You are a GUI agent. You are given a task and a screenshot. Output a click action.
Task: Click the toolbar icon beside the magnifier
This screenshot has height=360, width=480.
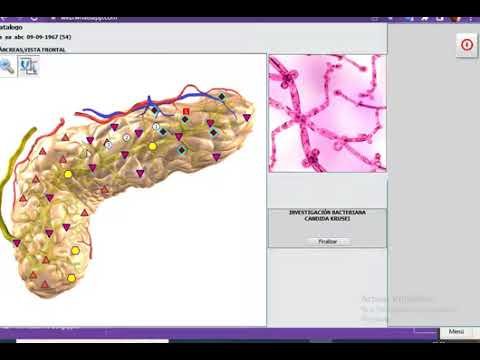28,66
